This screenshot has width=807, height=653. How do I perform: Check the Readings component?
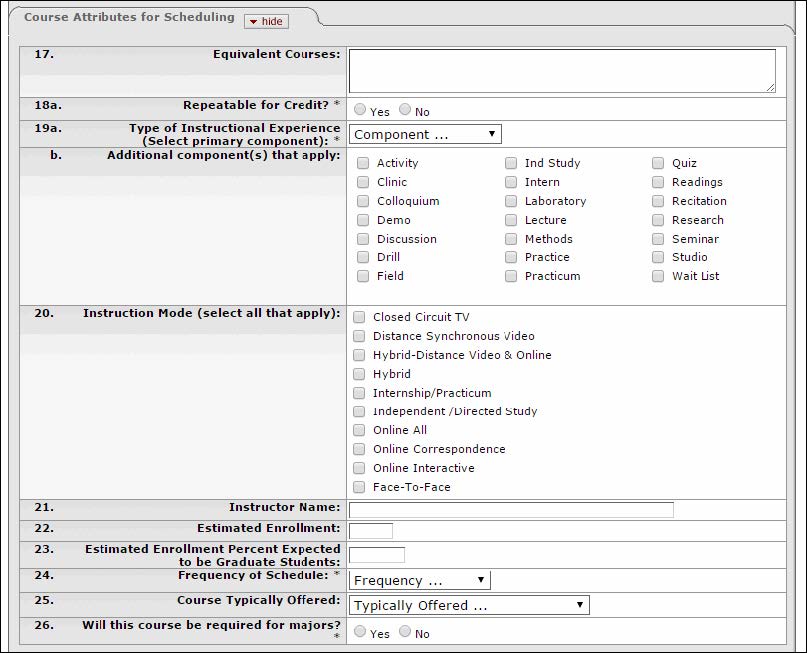tap(658, 182)
